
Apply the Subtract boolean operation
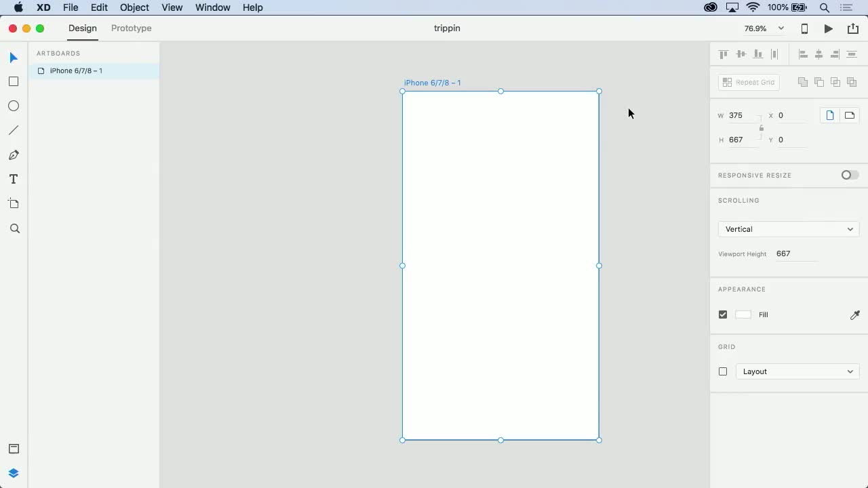pos(818,81)
